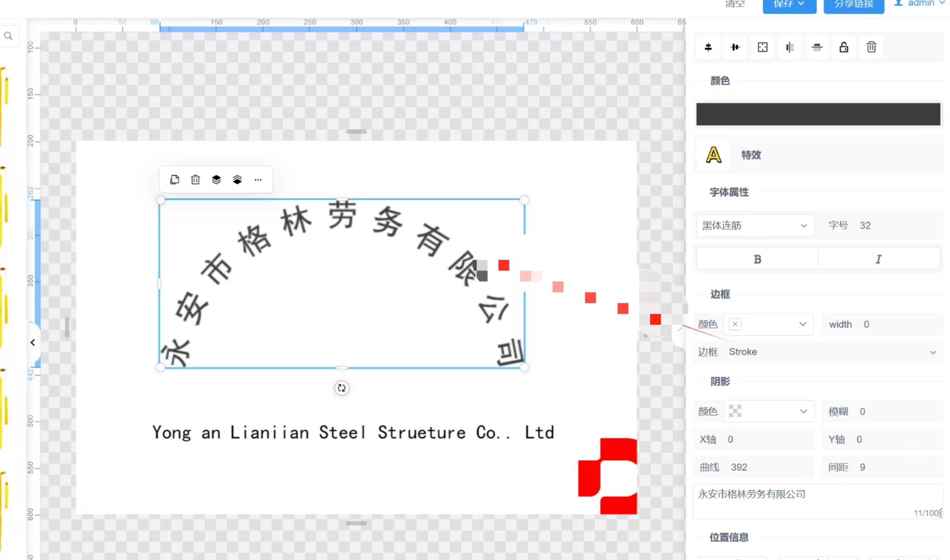
Task: Open the 保存 save dropdown button
Action: click(789, 5)
